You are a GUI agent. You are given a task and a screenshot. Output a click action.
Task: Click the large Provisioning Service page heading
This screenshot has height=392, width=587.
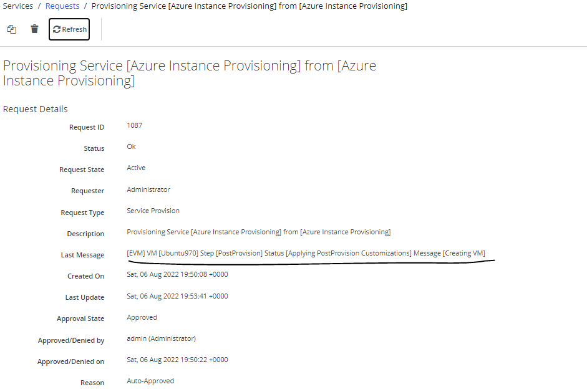pos(190,73)
